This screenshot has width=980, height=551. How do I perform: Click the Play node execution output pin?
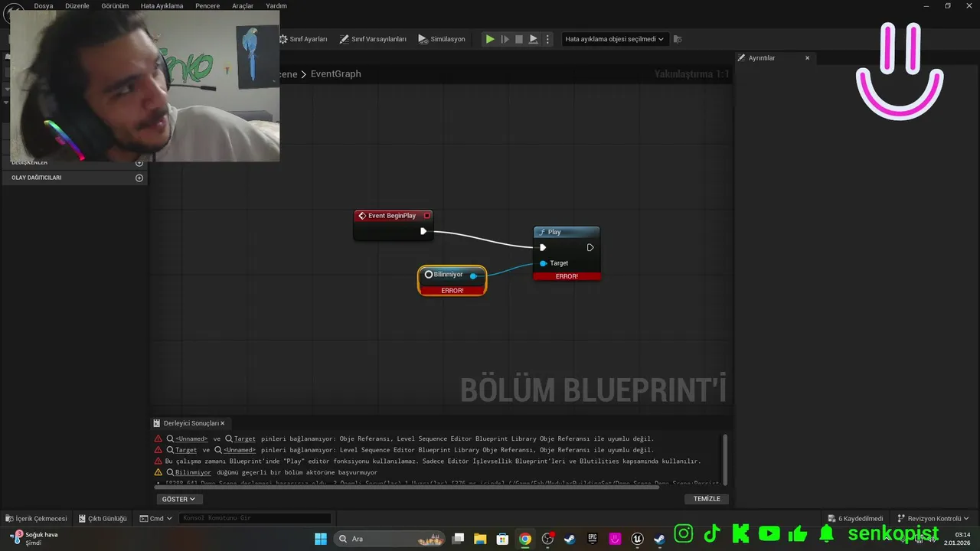click(x=590, y=247)
